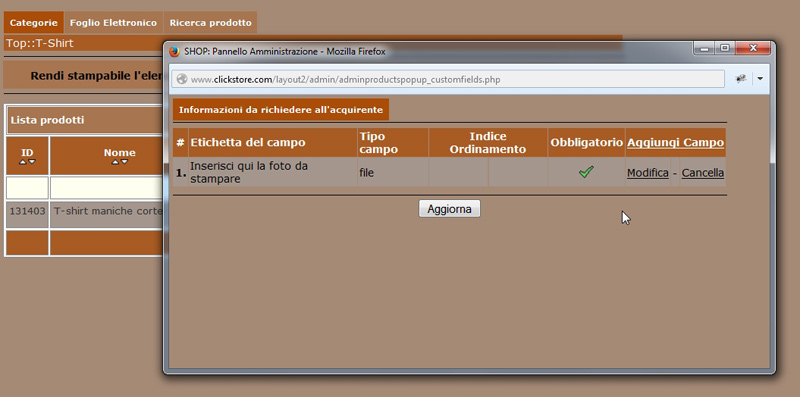Viewport: 800px width, 397px height.
Task: Click the Tipo campo column header
Action: click(393, 142)
